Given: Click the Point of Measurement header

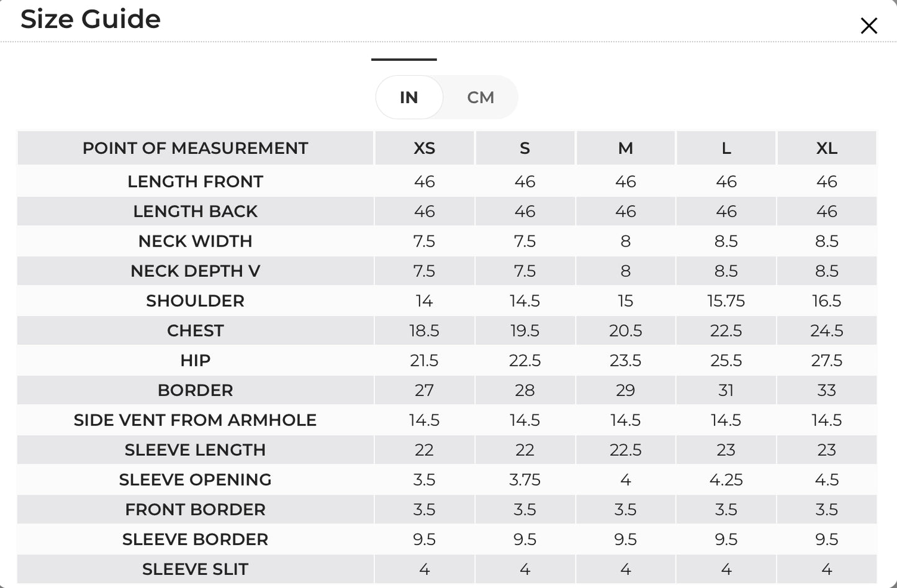Looking at the screenshot, I should click(196, 148).
